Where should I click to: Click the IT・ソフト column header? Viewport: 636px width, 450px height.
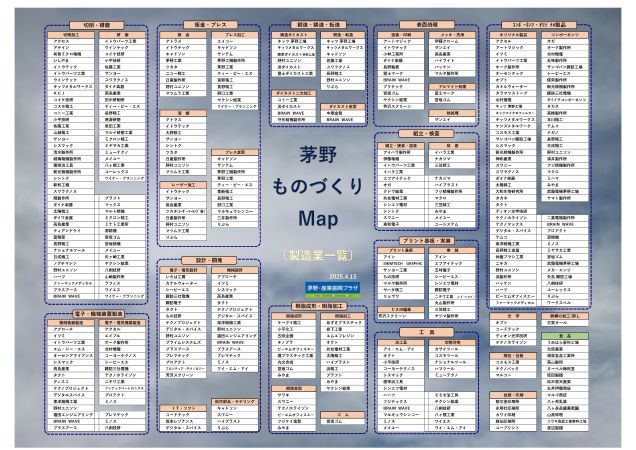point(183,408)
